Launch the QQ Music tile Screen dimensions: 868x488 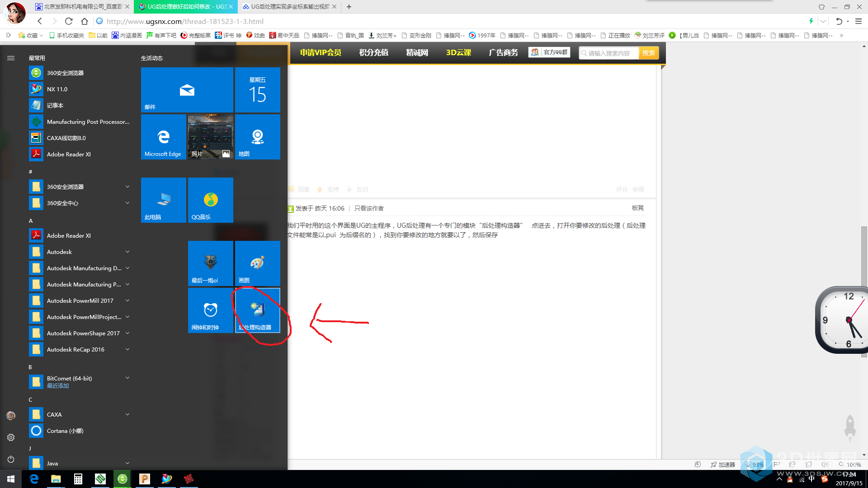click(210, 200)
